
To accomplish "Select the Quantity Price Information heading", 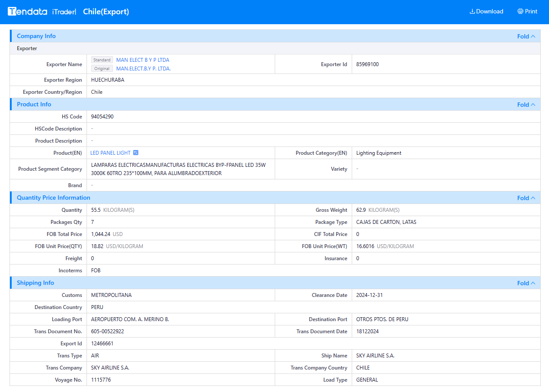I will pos(54,198).
